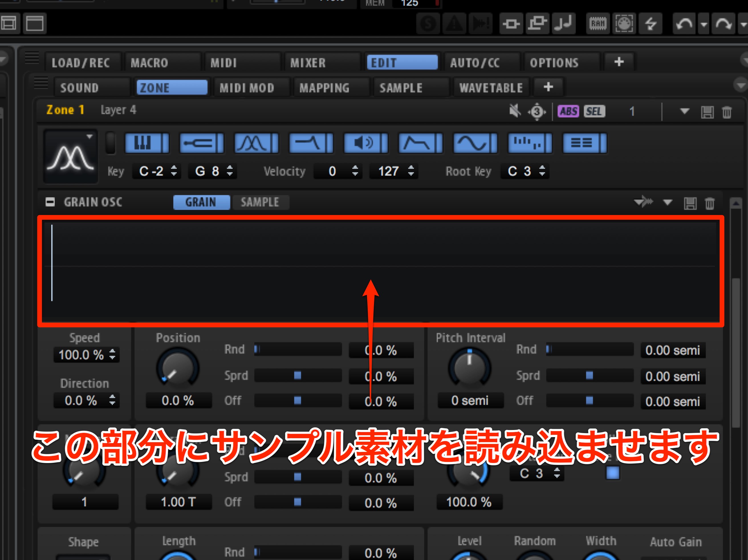Open the undo history dropdown
Viewport: 748px width, 560px height.
click(x=704, y=24)
